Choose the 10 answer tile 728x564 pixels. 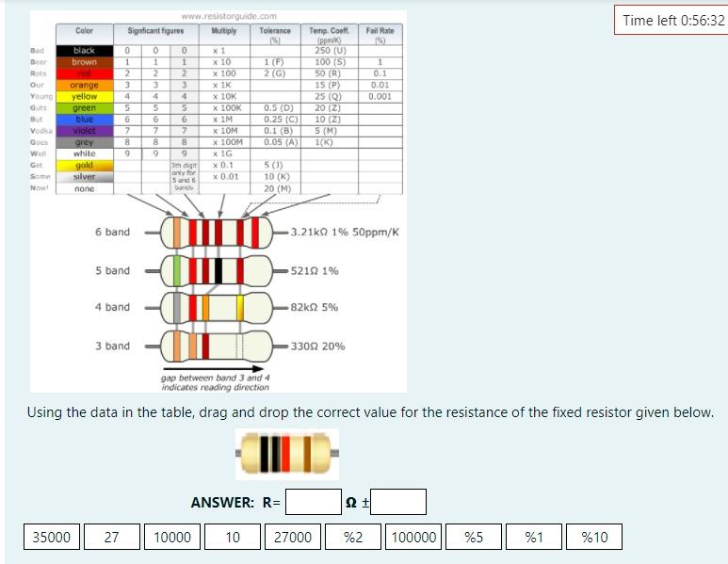233,537
